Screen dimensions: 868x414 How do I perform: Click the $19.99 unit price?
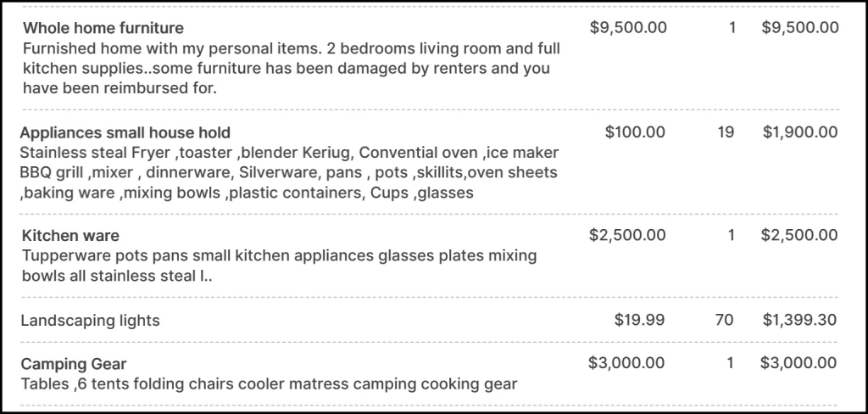[639, 320]
